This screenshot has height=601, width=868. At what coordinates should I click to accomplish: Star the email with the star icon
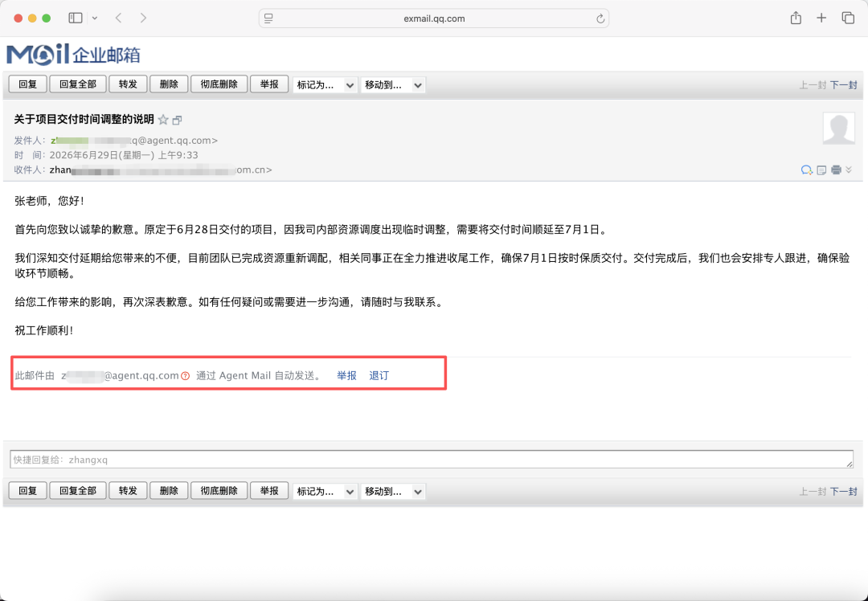point(163,120)
